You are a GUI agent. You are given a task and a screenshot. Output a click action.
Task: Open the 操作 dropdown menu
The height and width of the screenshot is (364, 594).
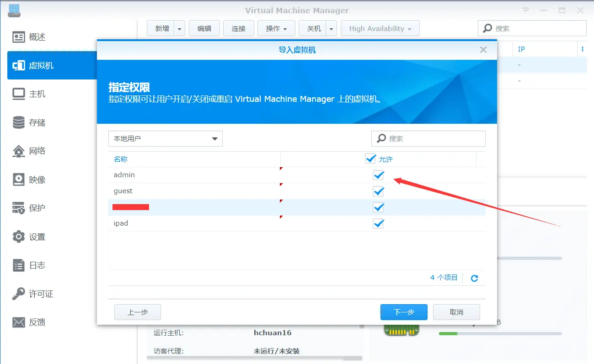click(x=276, y=28)
